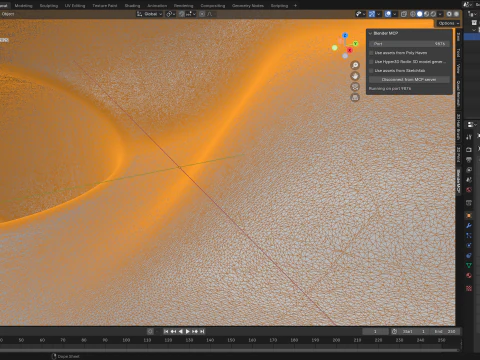Open the 3D Hair Brush sidebar tab
The image size is (480, 360).
(x=458, y=127)
